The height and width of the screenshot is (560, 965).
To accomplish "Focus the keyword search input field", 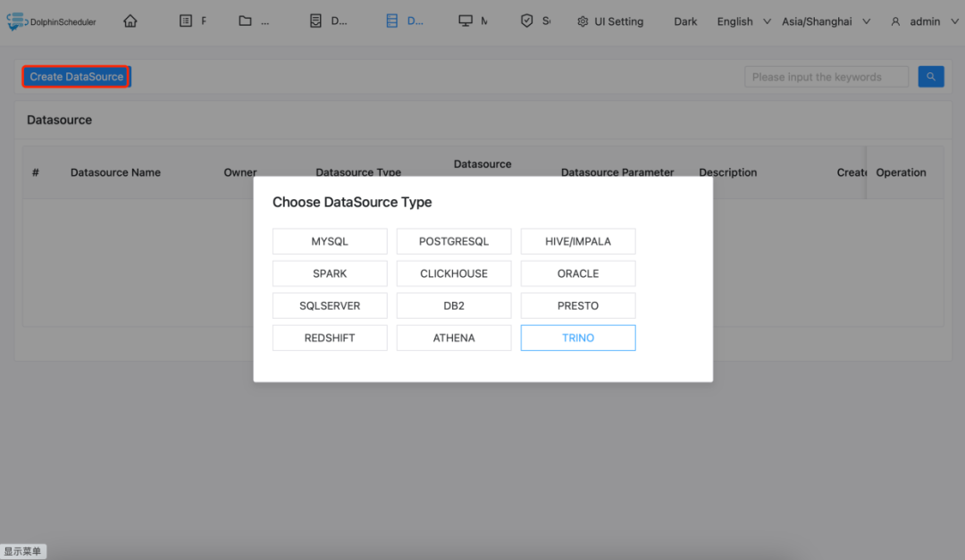I will [x=826, y=77].
